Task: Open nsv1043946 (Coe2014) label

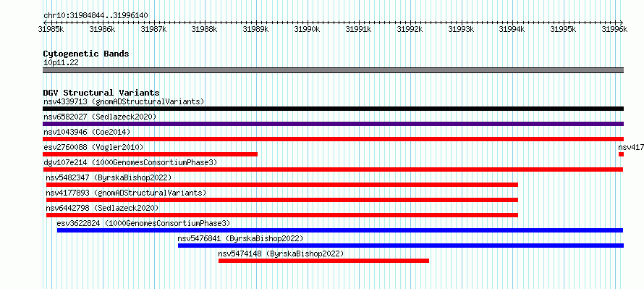Action: coord(87,132)
